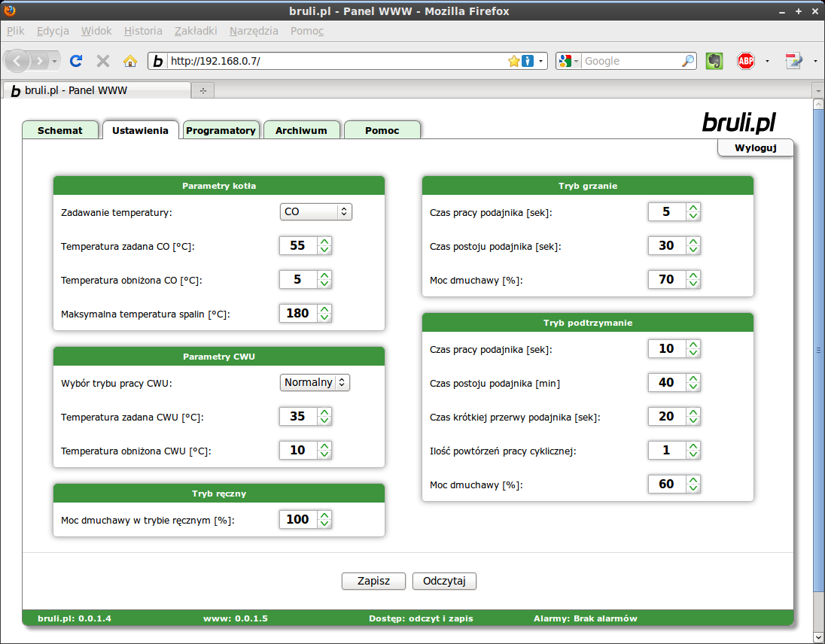Stop loading with the X toolbar icon
The height and width of the screenshot is (644, 825).
tap(103, 61)
